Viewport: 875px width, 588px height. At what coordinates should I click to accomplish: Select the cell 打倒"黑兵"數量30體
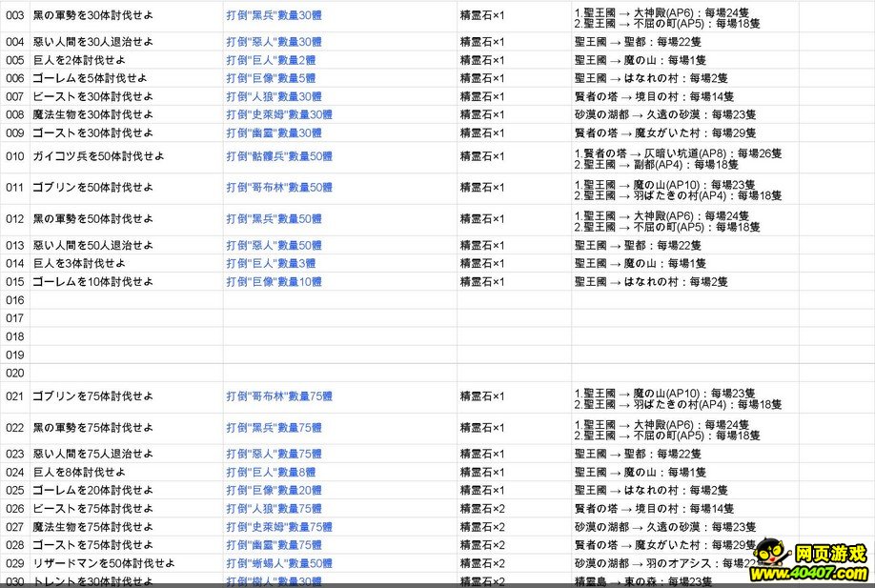[274, 15]
